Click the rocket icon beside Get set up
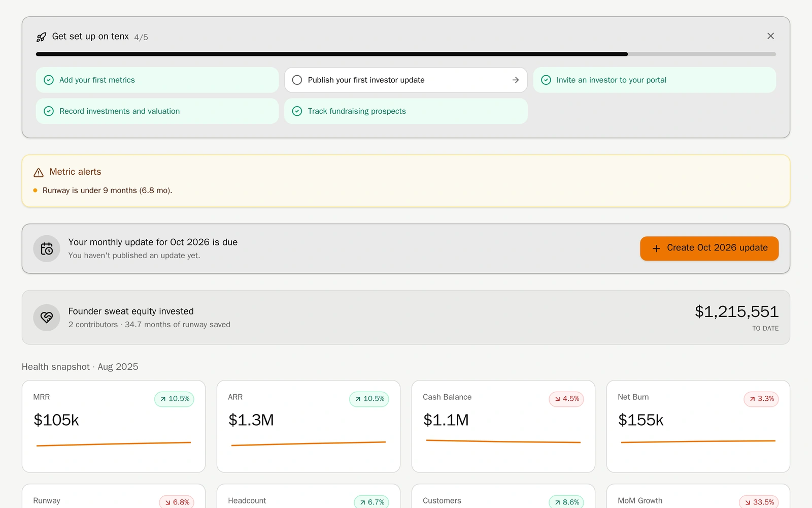Image resolution: width=812 pixels, height=508 pixels. 42,37
